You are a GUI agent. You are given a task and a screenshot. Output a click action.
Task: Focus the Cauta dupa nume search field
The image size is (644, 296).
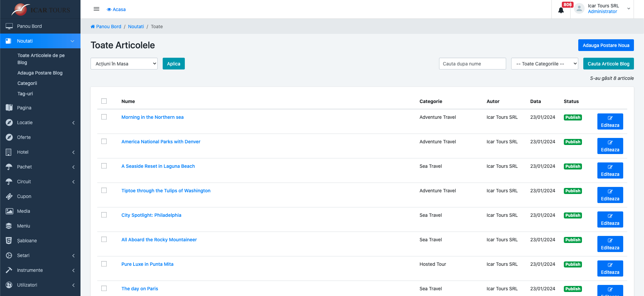click(x=473, y=64)
